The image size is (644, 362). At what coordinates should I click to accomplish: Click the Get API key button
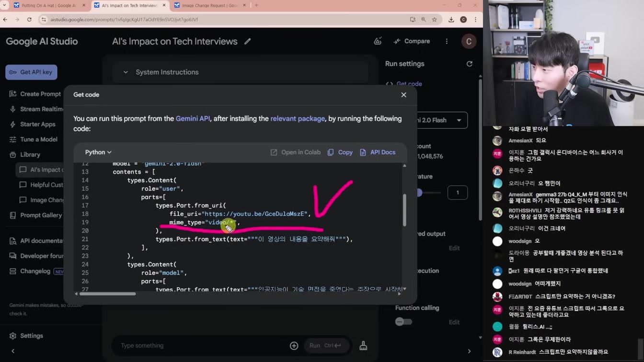point(31,72)
